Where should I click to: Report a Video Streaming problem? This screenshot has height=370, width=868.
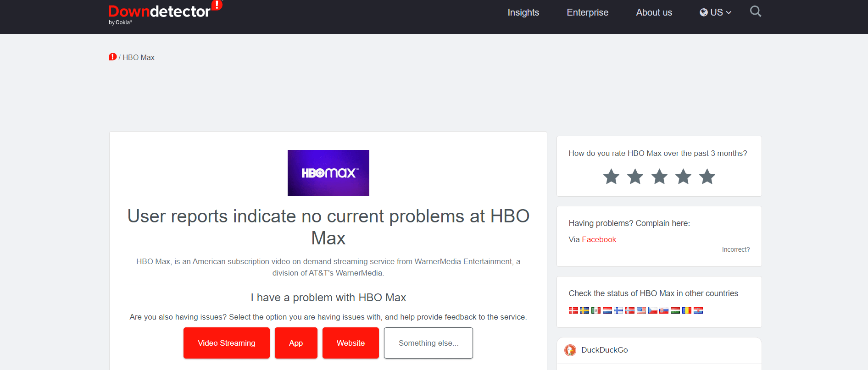pos(227,343)
